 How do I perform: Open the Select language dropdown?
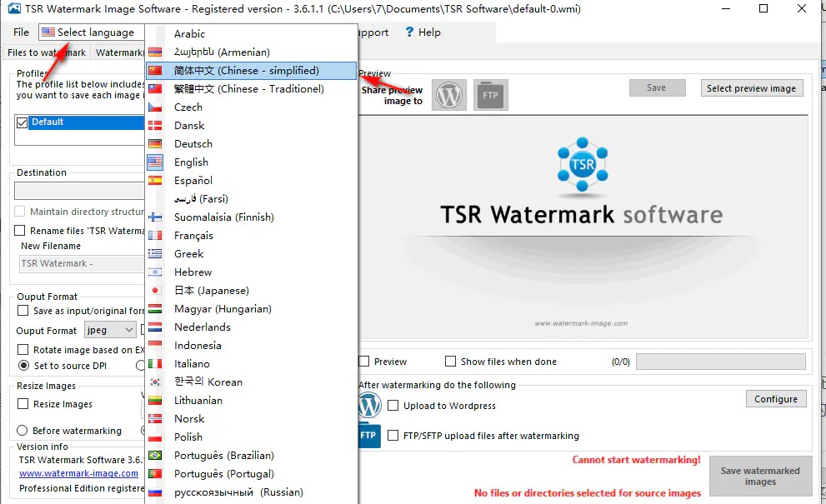point(88,32)
